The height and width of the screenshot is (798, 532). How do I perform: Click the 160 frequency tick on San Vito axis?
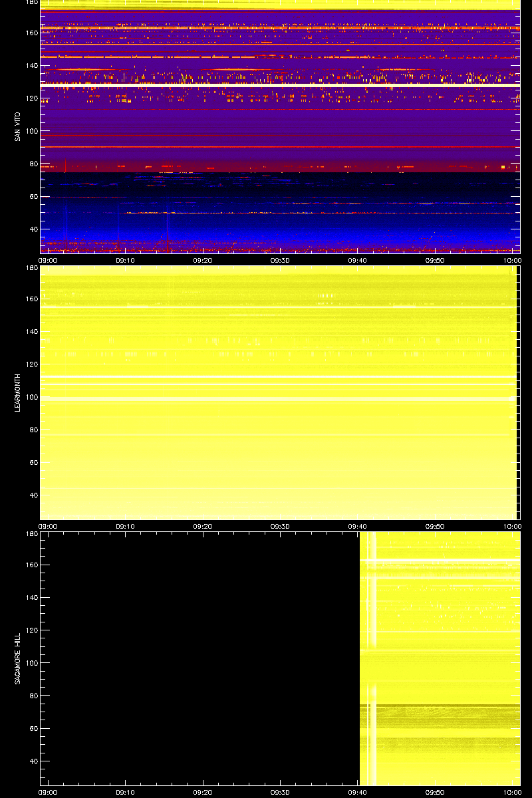pyautogui.click(x=31, y=33)
